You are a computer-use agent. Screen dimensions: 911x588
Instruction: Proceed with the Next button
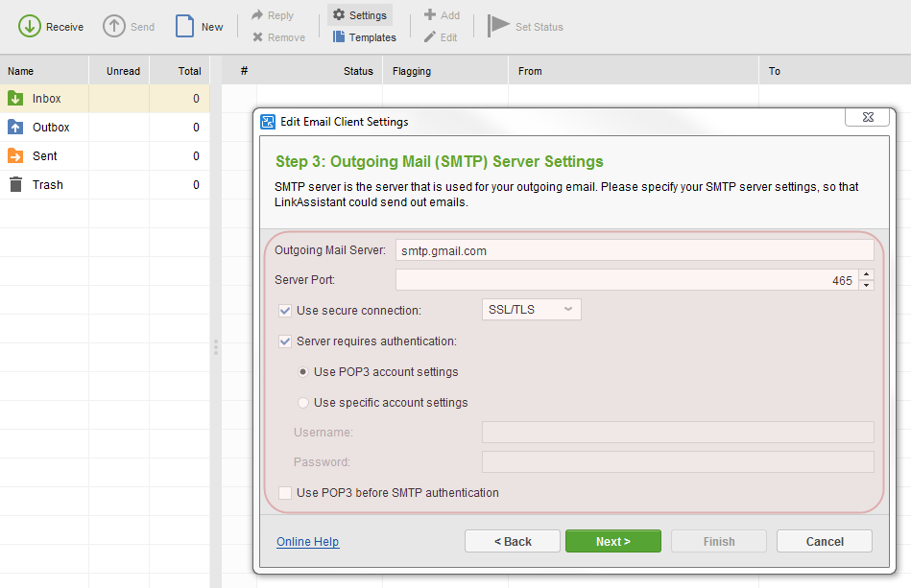tap(613, 541)
